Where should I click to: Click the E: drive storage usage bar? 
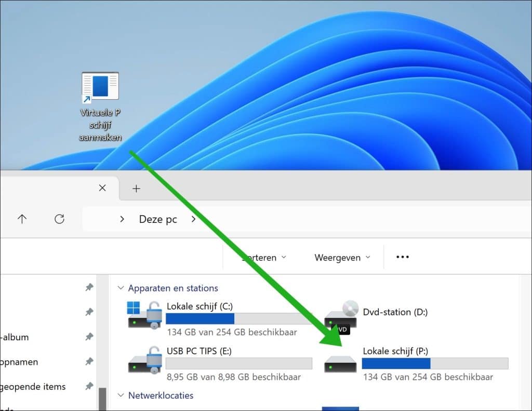[x=239, y=364]
